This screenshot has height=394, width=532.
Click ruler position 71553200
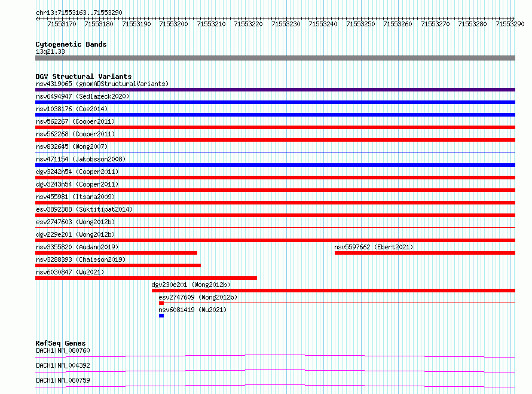pos(173,24)
